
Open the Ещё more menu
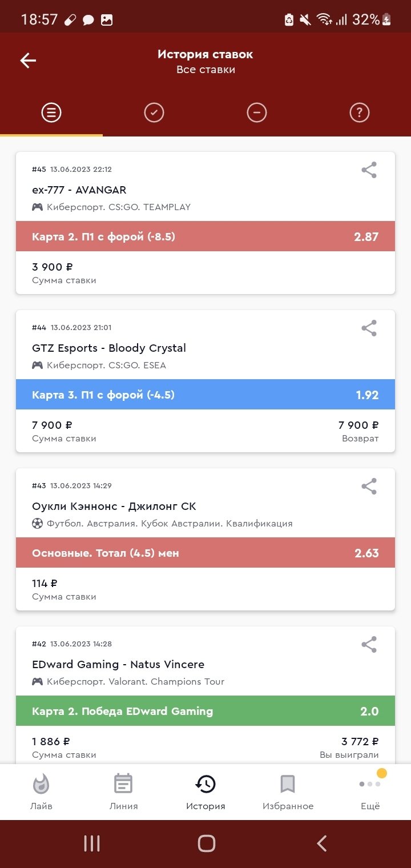(x=370, y=791)
